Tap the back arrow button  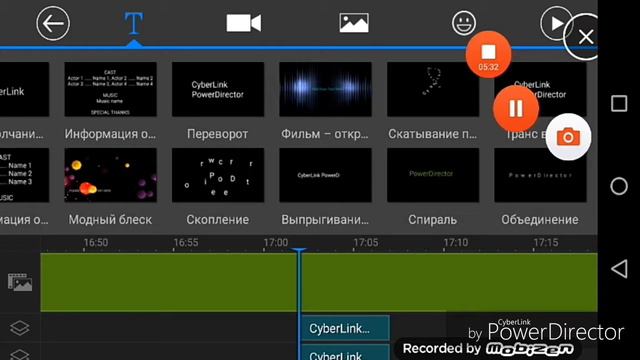[x=53, y=23]
